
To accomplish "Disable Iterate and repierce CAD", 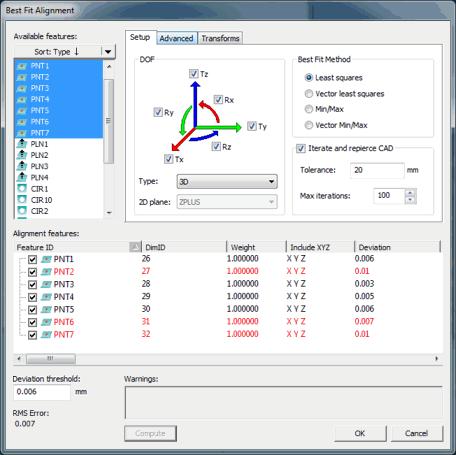I will 301,148.
